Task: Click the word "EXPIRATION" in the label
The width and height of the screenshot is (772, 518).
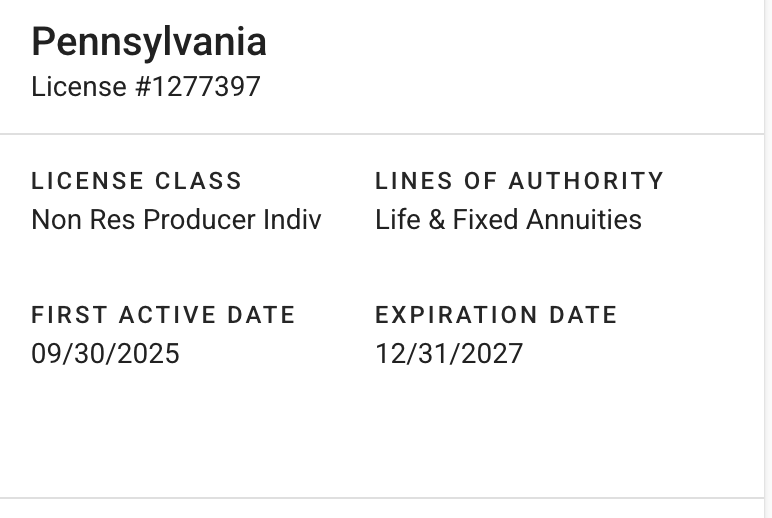Action: coord(456,315)
